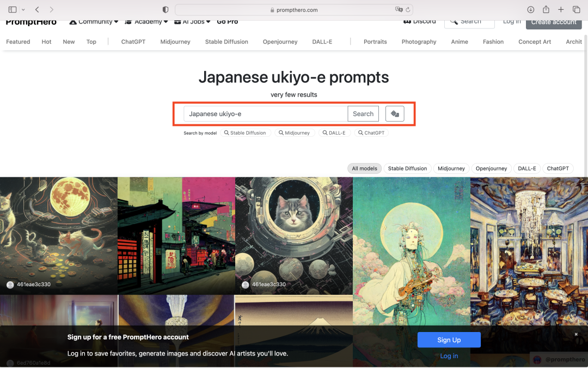Click the random prompt dice icon

pos(395,114)
